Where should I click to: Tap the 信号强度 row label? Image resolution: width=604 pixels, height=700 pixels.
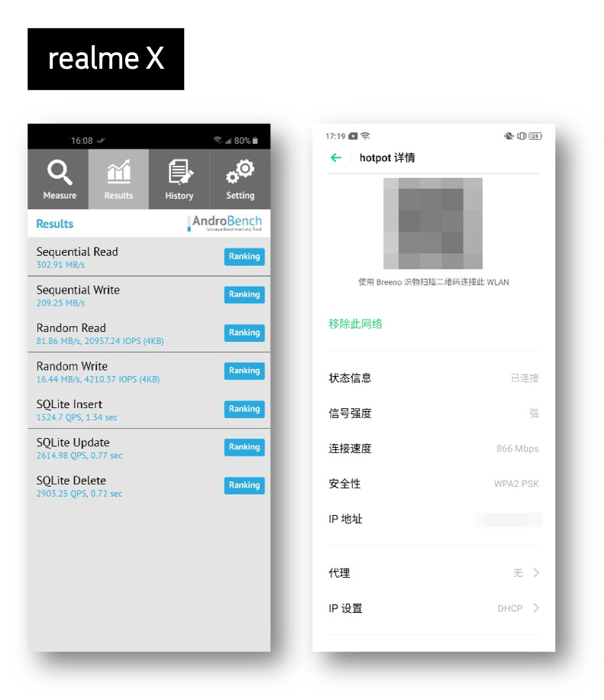[350, 413]
